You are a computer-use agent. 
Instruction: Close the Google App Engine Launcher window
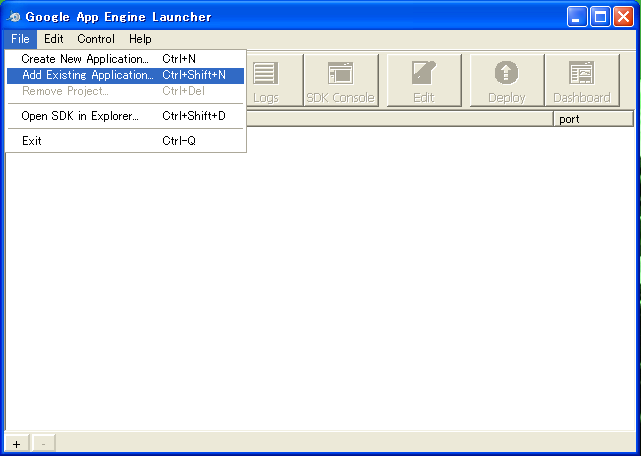tap(623, 17)
